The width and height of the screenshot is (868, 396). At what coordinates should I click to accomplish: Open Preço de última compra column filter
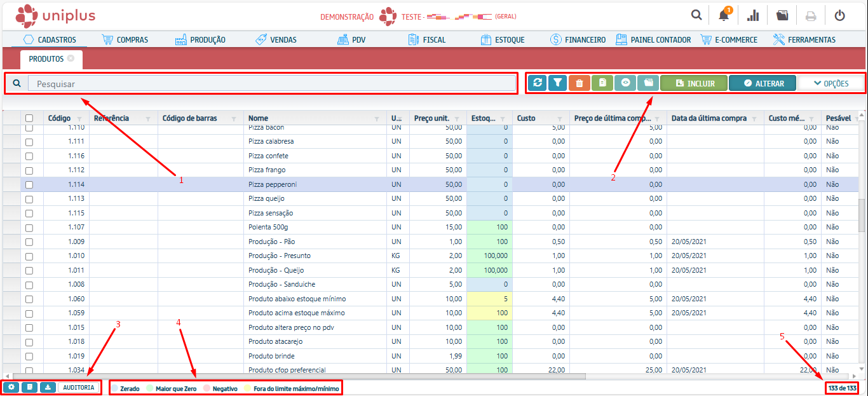click(658, 119)
